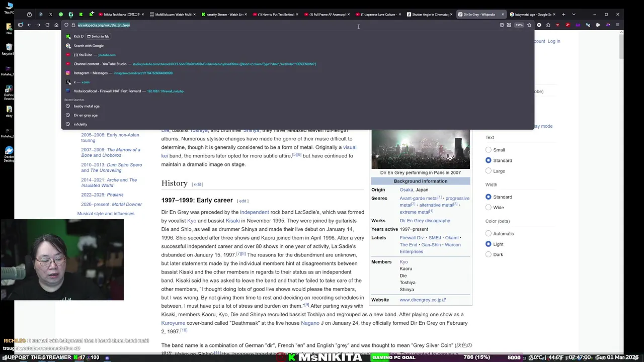
Task: List all tabs with the dropdown chevron
Action: (x=574, y=14)
